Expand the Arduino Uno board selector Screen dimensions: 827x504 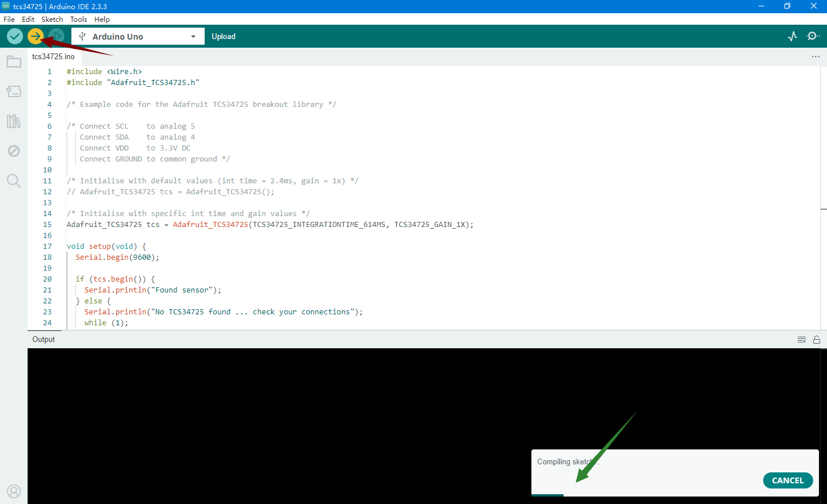click(x=138, y=36)
